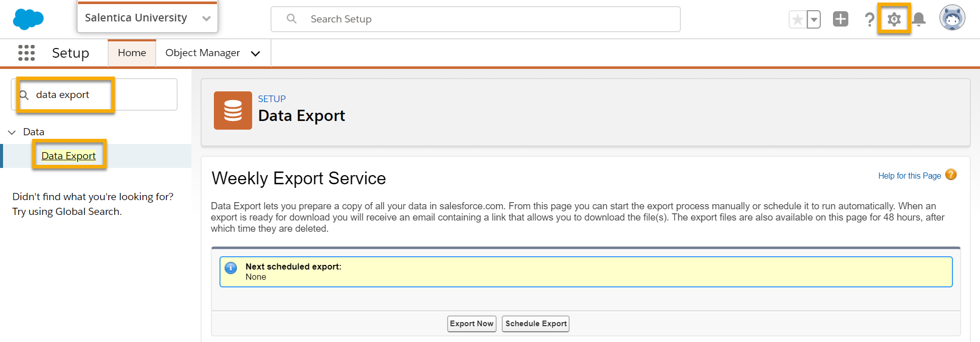View notifications bell
This screenshot has width=980, height=342.
tap(919, 19)
